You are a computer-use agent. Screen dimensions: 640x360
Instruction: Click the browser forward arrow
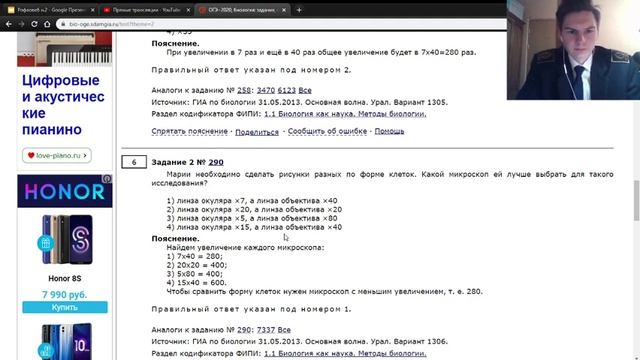point(21,24)
